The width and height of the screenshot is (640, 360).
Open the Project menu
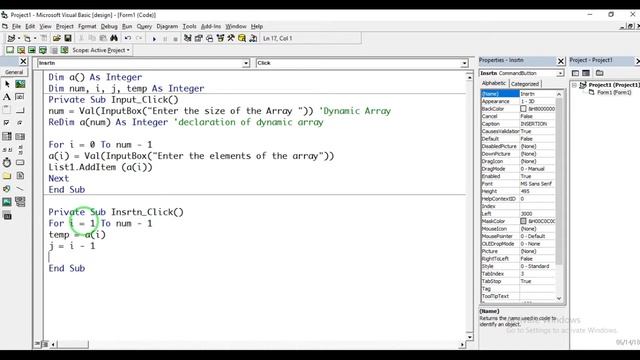64,27
